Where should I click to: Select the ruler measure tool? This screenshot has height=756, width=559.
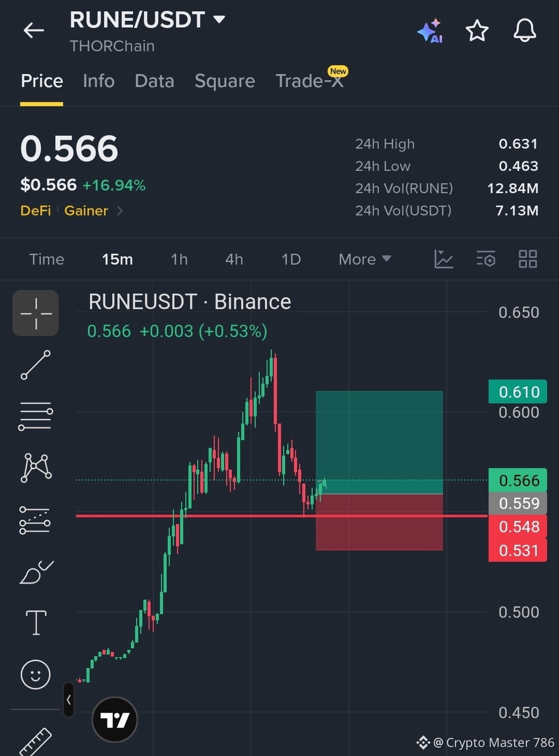click(36, 742)
